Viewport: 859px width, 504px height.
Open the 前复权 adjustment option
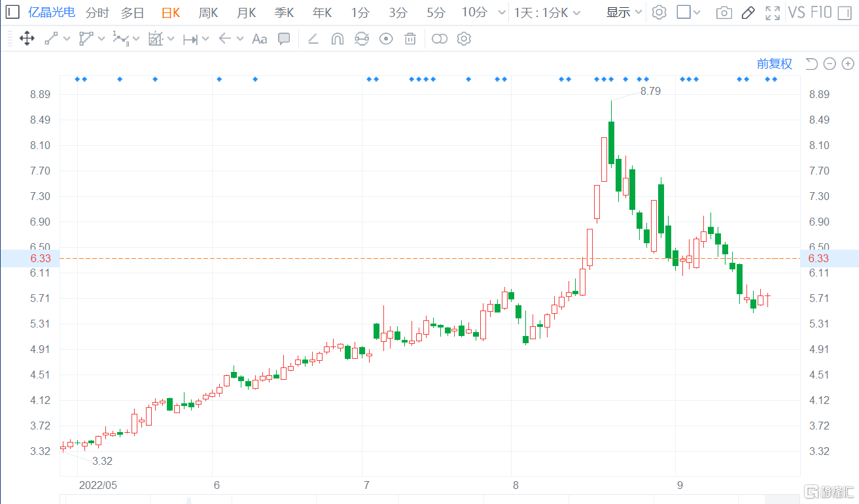(775, 63)
